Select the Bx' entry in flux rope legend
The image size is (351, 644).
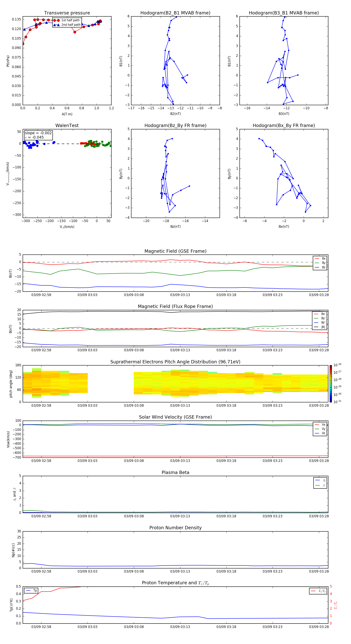[320, 314]
